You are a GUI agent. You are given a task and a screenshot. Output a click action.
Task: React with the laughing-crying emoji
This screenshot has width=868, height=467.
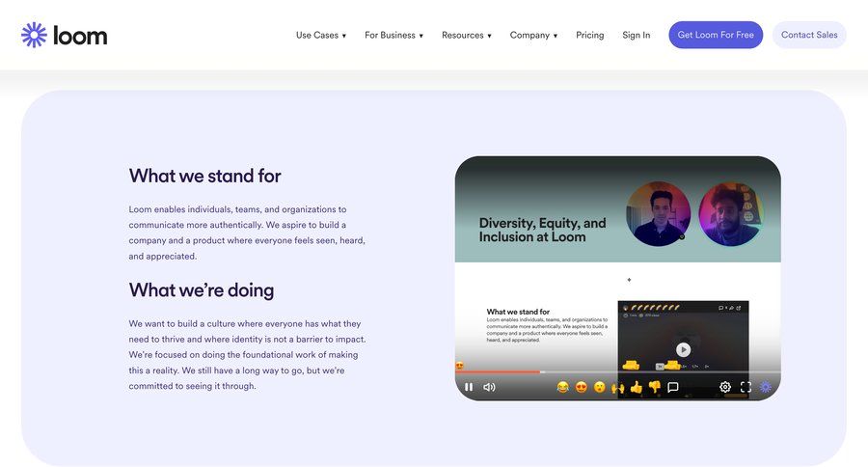(563, 387)
